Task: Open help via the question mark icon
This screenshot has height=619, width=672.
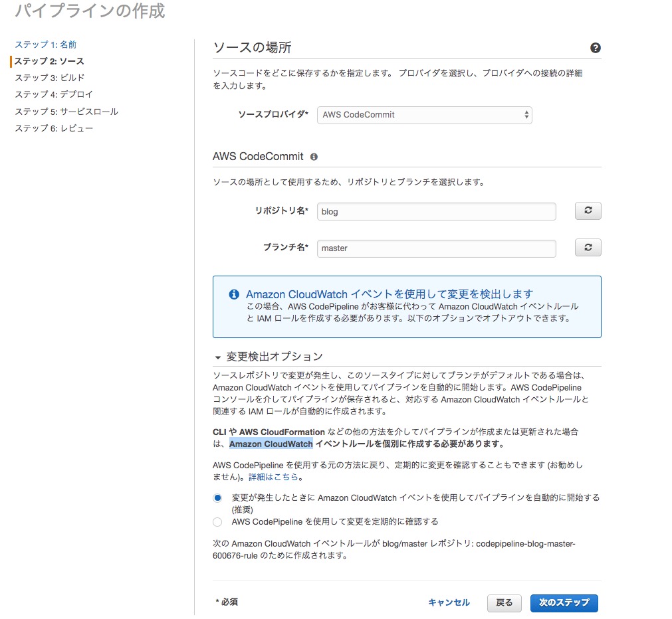Action: pos(596,48)
